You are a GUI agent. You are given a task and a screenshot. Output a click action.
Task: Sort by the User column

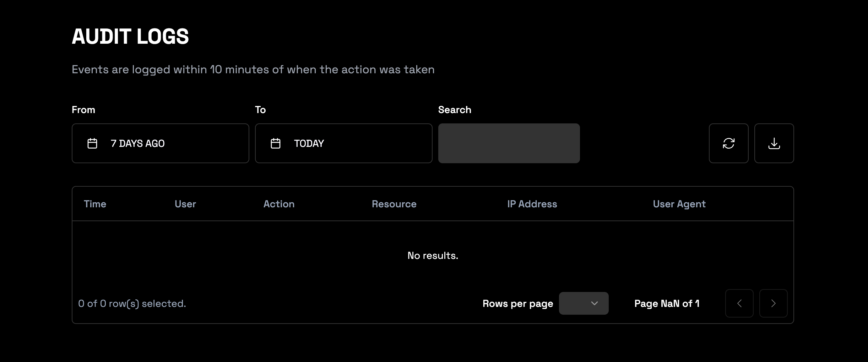(x=185, y=203)
